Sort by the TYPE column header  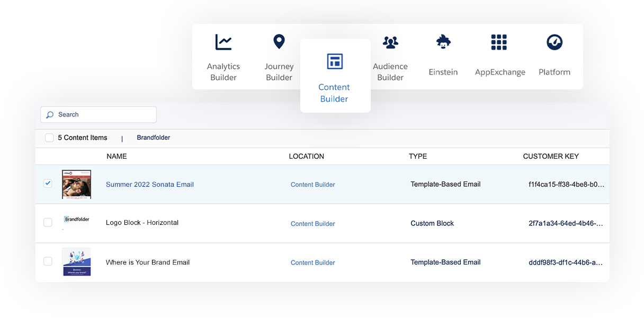click(x=418, y=157)
